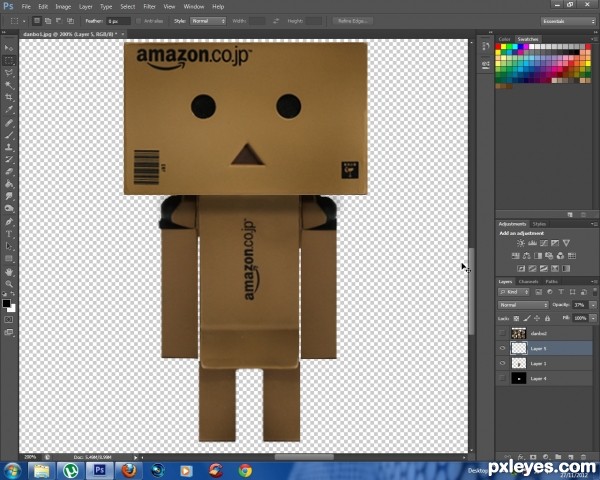The height and width of the screenshot is (480, 600).
Task: Select the Eraser tool
Action: (x=9, y=171)
